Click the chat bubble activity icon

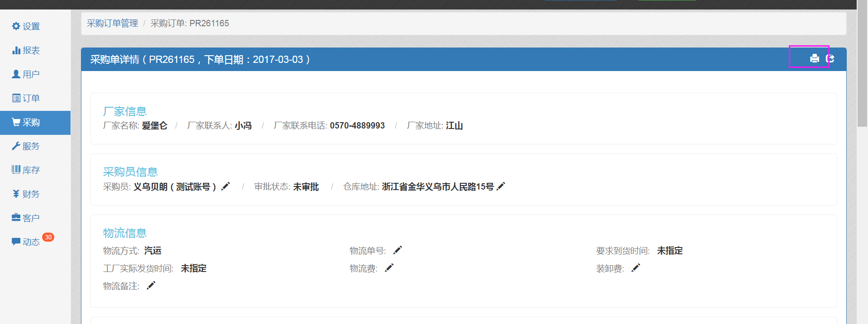click(x=16, y=241)
